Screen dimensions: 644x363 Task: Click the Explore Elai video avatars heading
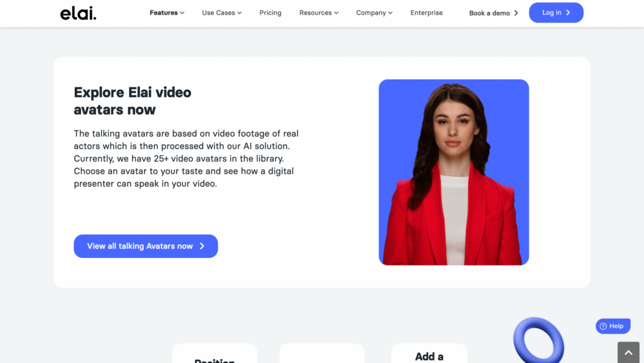[132, 101]
